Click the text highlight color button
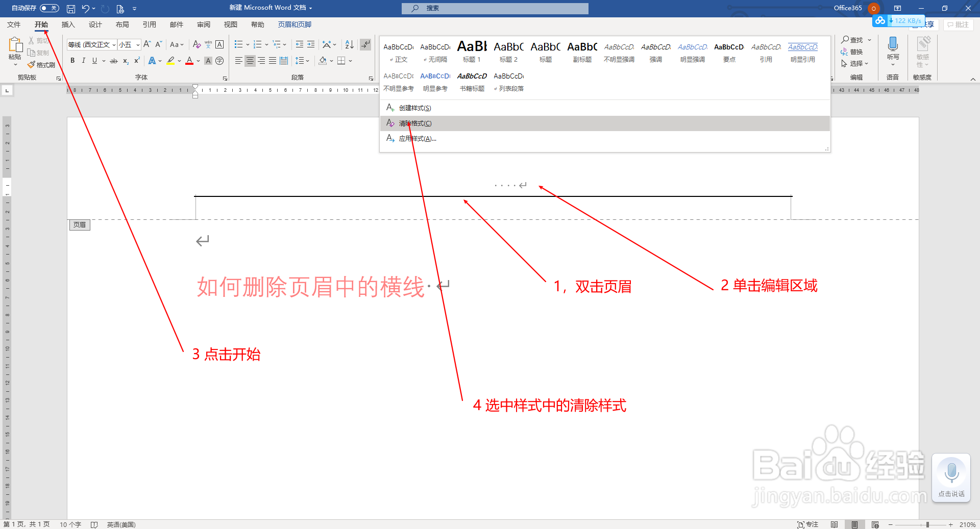Image resolution: width=980 pixels, height=529 pixels. pyautogui.click(x=171, y=61)
